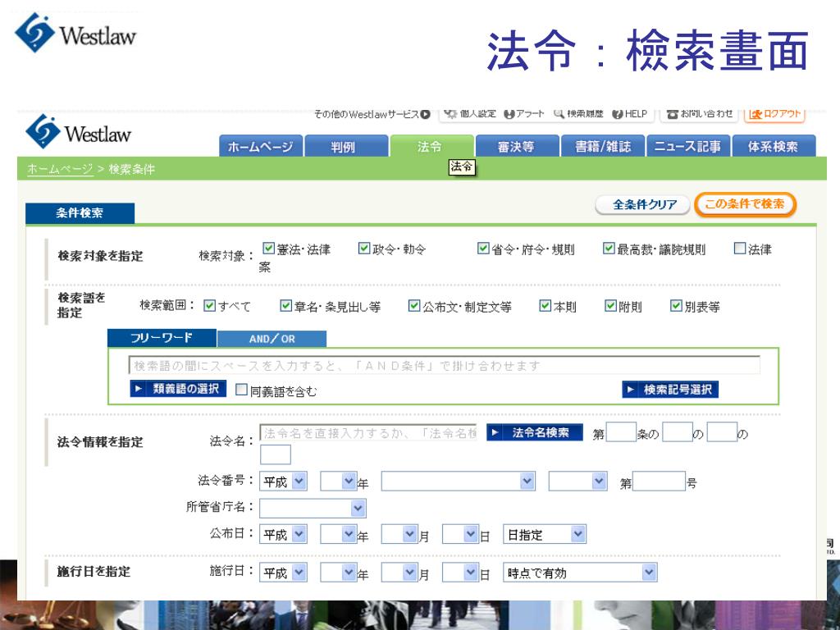Viewport: 840px width, 630px height.
Task: Click 類義語の選択 button
Action: click(x=178, y=389)
